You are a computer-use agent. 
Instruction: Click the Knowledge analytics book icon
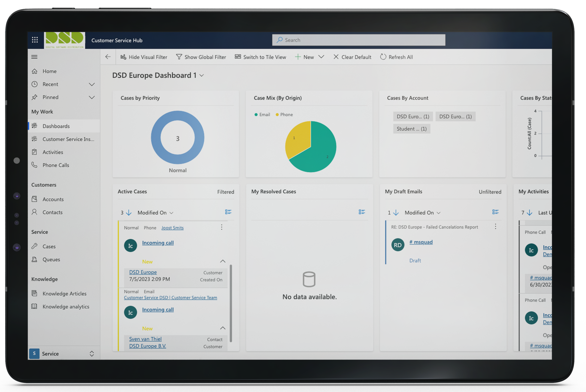tap(35, 306)
